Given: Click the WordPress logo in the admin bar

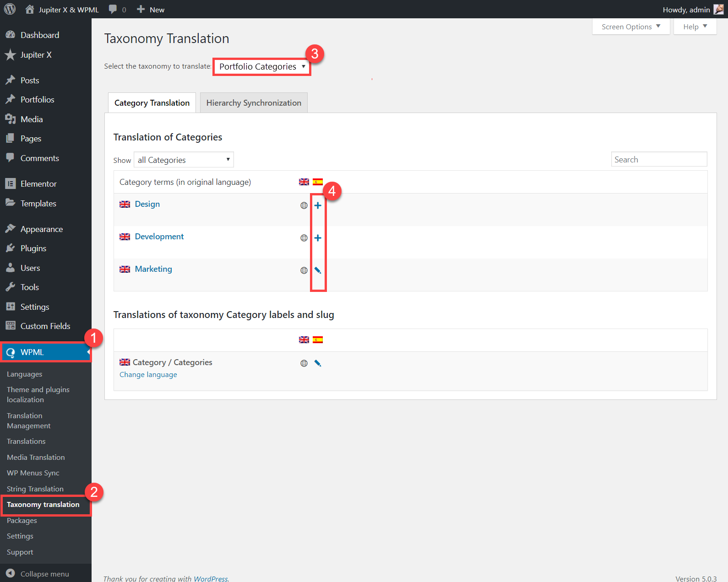Looking at the screenshot, I should point(10,9).
